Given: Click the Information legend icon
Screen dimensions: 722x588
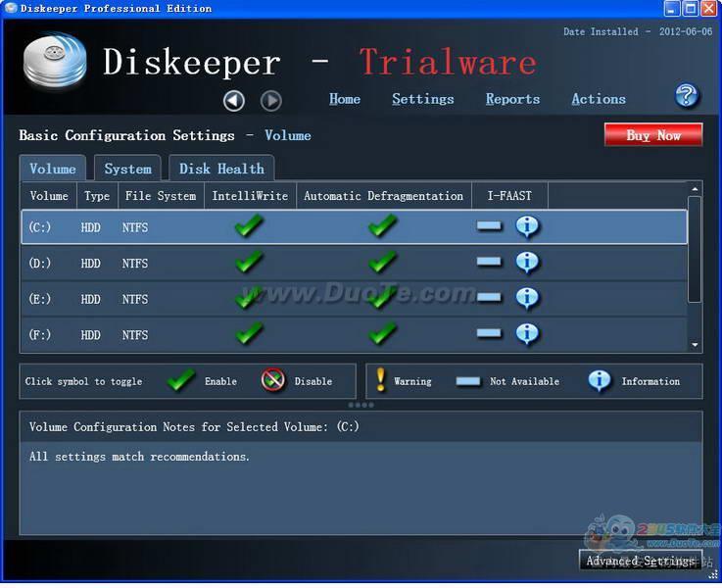Looking at the screenshot, I should 600,380.
